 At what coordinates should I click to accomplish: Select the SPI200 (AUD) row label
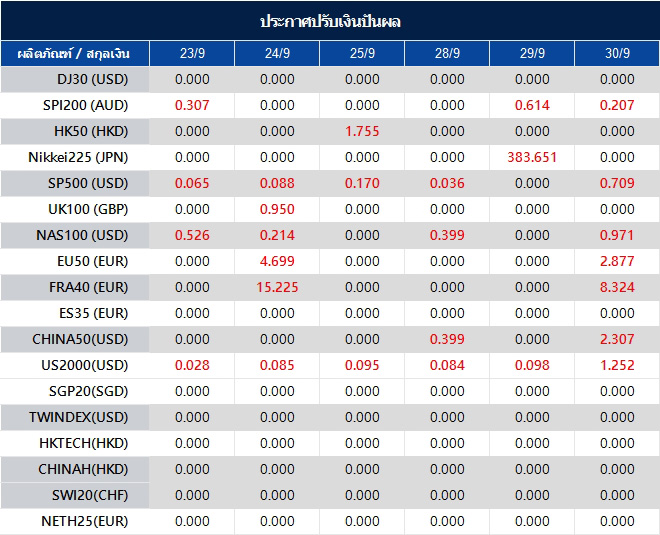(85, 105)
